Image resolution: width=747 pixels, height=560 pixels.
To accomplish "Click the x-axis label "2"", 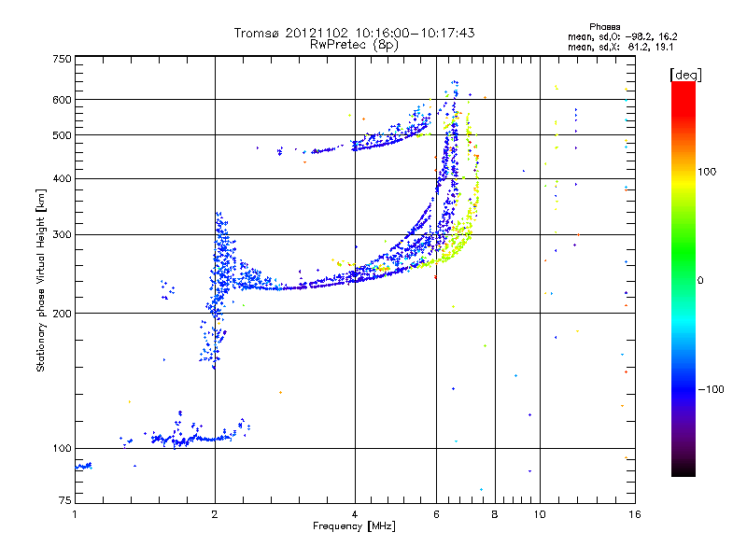I will click(215, 514).
